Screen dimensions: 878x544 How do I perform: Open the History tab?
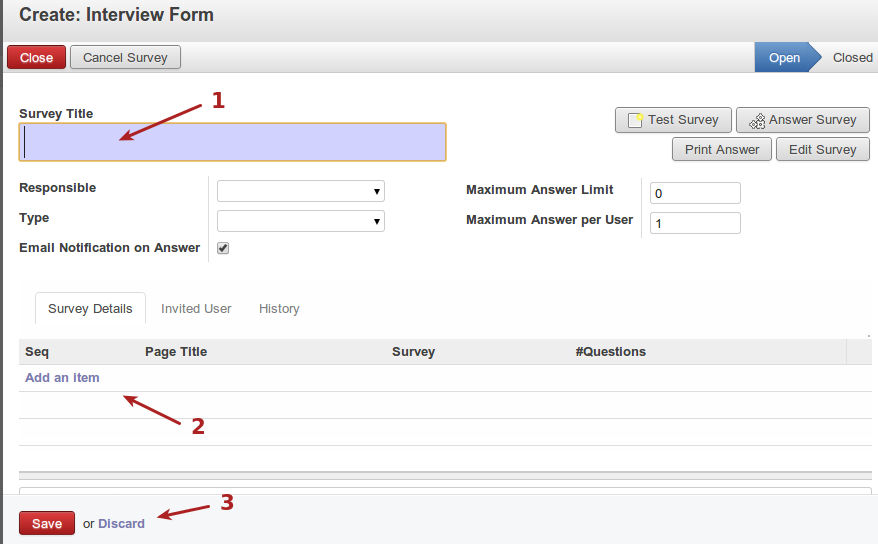click(279, 309)
